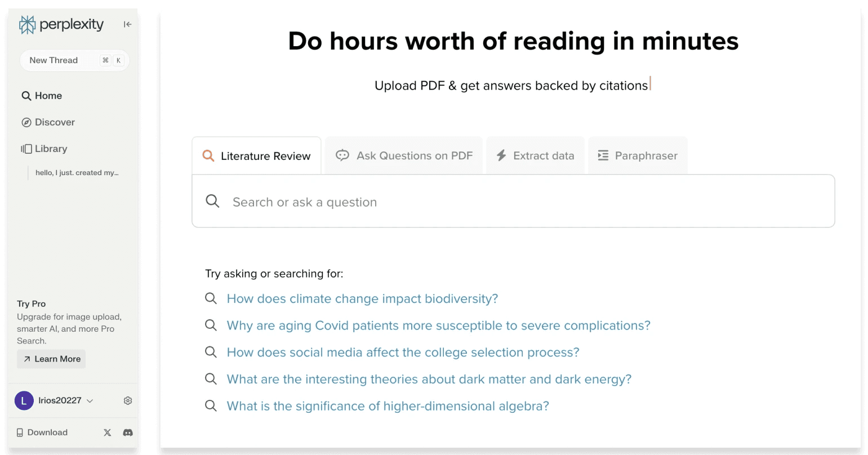Click the Perplexity logo icon
Image resolution: width=868 pixels, height=455 pixels.
(x=27, y=25)
